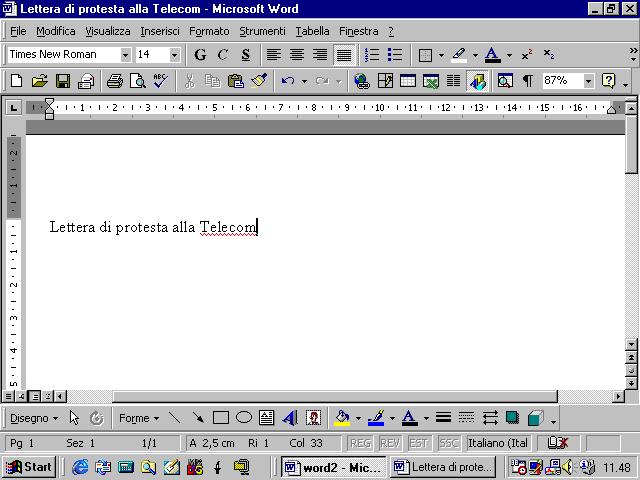Image resolution: width=640 pixels, height=480 pixels.
Task: Click the Windows Start button
Action: [x=29, y=467]
